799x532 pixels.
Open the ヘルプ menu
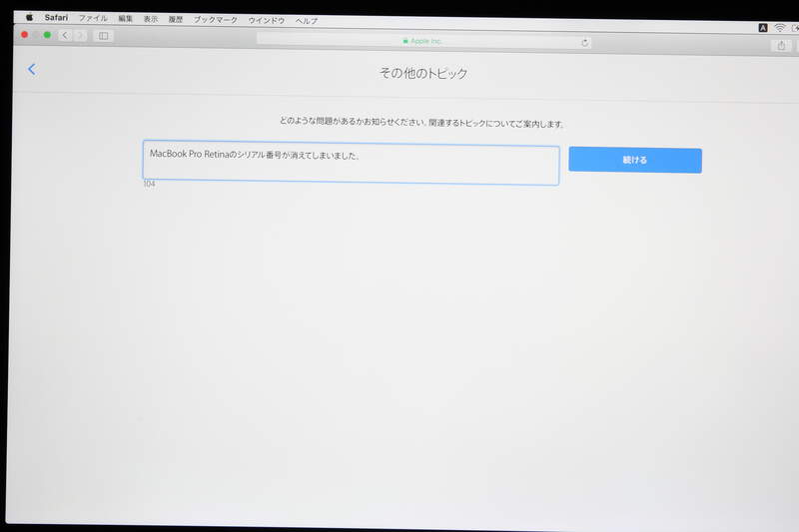click(307, 20)
